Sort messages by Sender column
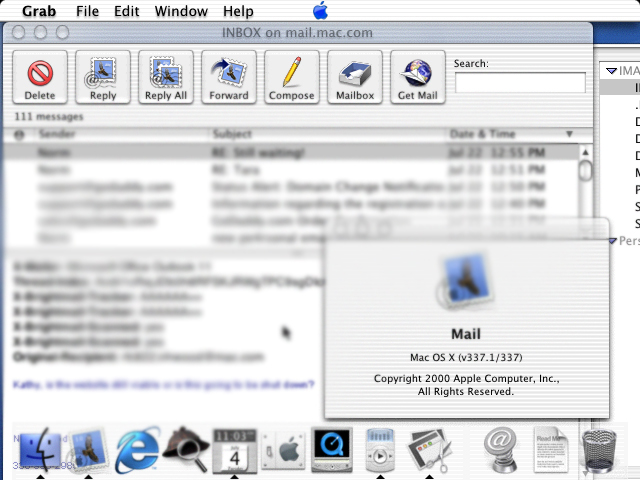Screen dimensions: 640x480 tap(122, 134)
